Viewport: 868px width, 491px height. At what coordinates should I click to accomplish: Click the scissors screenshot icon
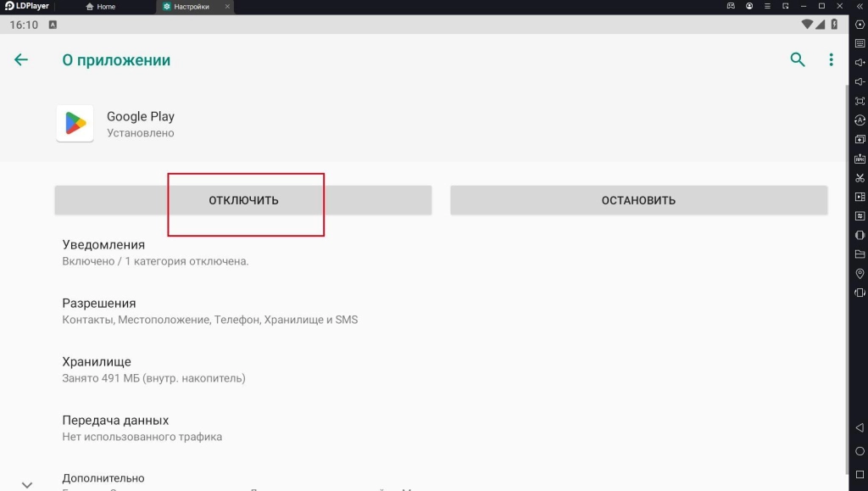860,178
